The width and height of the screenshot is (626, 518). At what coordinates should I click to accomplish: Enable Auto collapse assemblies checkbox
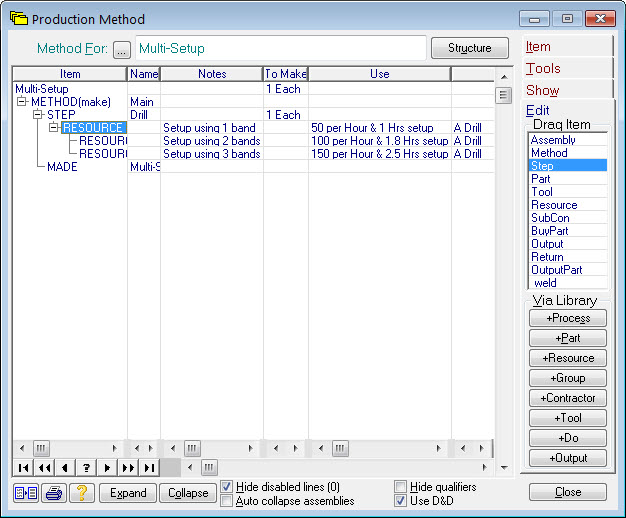226,500
